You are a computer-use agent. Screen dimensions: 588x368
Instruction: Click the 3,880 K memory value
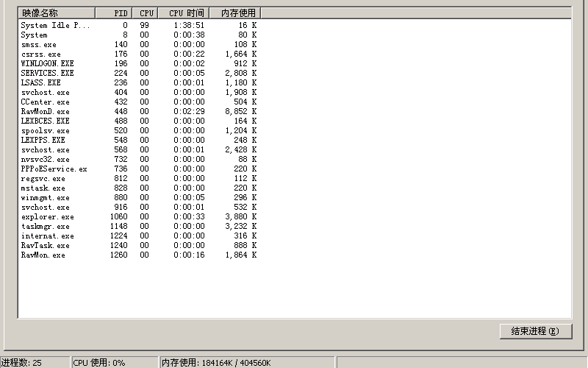pos(241,216)
